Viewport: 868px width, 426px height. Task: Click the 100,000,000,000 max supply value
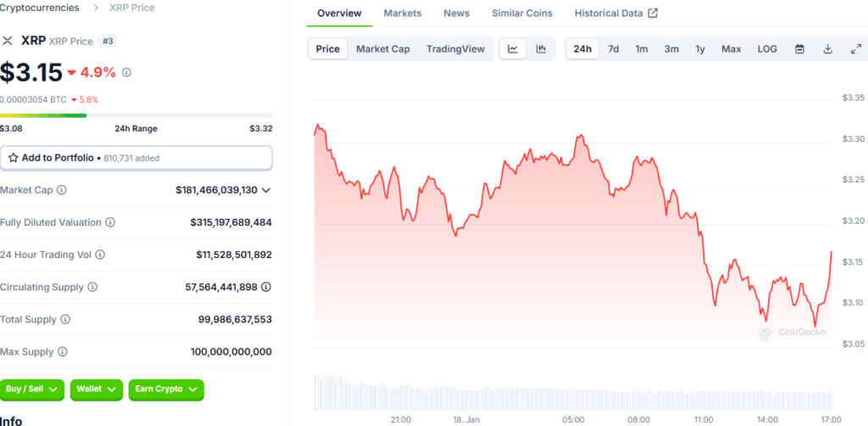[x=231, y=352]
